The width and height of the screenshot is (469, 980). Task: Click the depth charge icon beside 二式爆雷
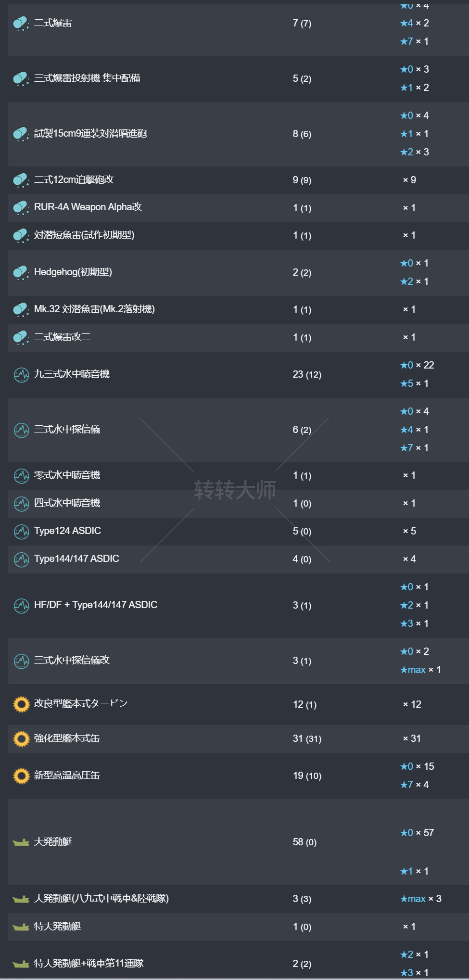pyautogui.click(x=21, y=23)
